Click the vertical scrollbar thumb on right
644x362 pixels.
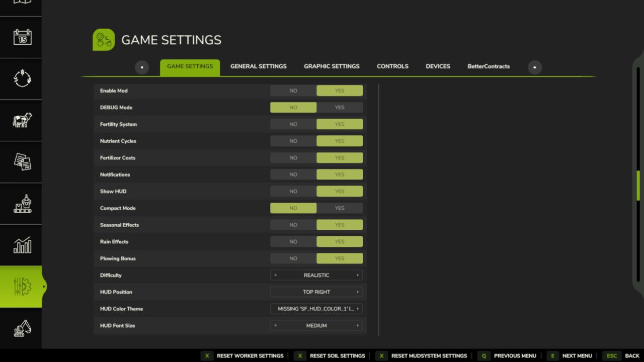click(x=638, y=186)
